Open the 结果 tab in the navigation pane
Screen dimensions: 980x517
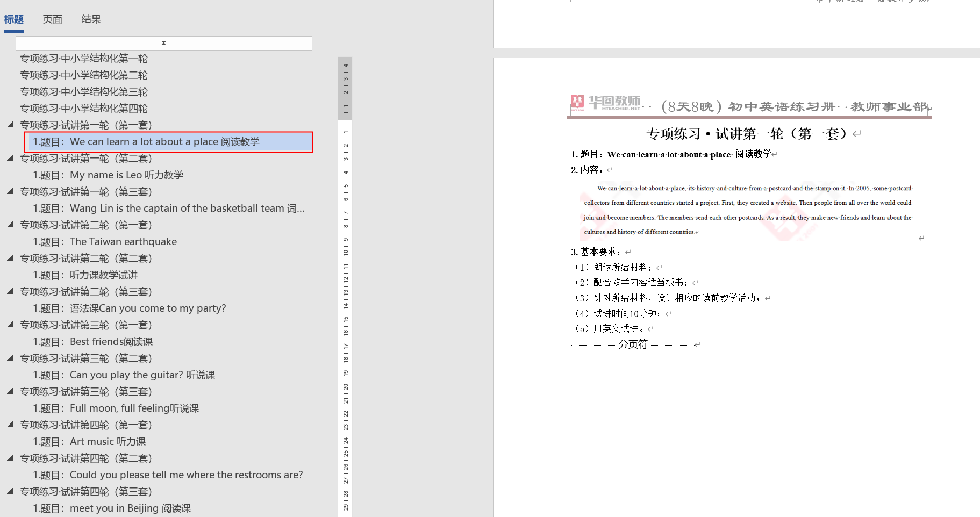pyautogui.click(x=91, y=19)
